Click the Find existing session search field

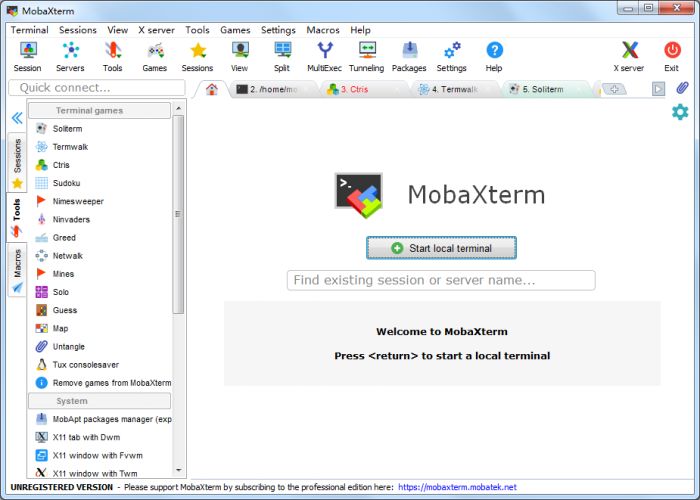coord(441,280)
